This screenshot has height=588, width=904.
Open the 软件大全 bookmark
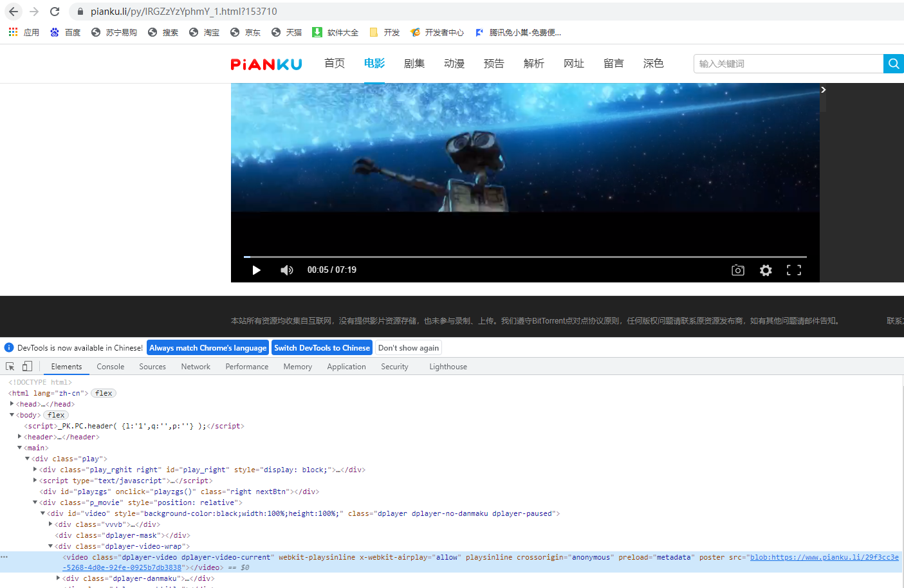coord(335,32)
